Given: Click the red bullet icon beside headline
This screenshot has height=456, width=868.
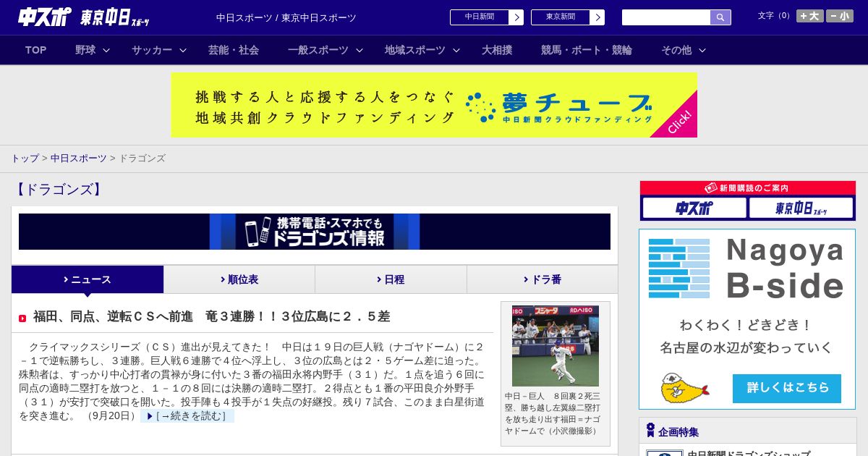Looking at the screenshot, I should click(22, 318).
